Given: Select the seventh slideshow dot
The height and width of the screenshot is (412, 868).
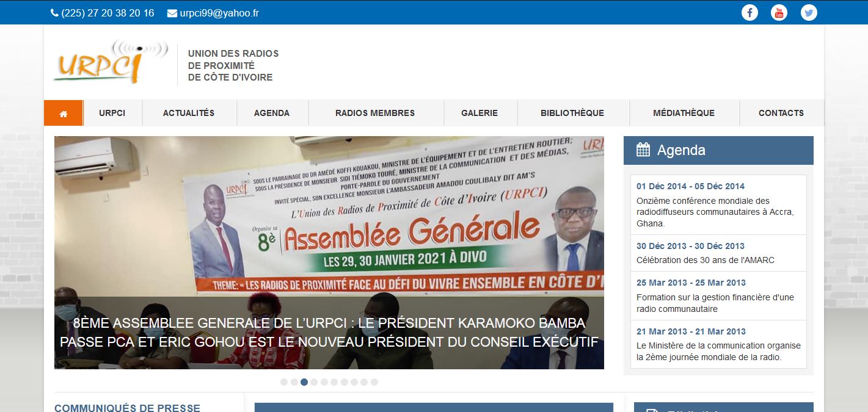Looking at the screenshot, I should (x=345, y=382).
